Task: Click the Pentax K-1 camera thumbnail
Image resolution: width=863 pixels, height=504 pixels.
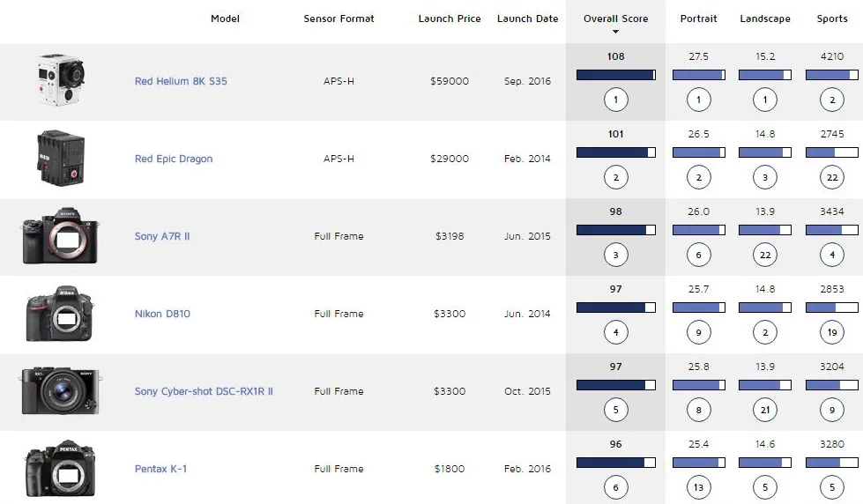Action: point(61,469)
